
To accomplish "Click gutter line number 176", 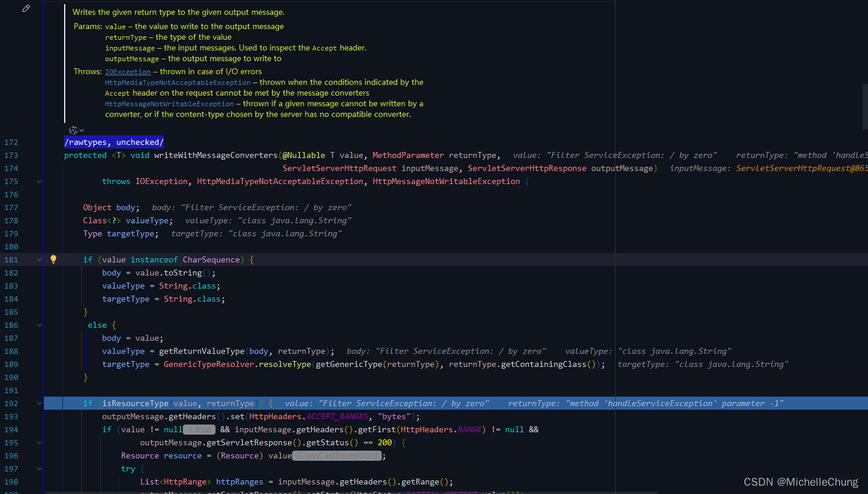I will [11, 194].
